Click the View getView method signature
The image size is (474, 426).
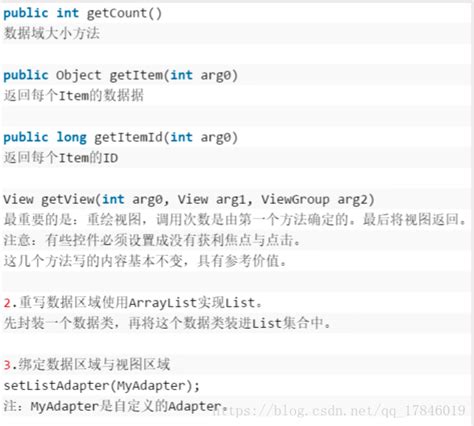pyautogui.click(x=189, y=199)
